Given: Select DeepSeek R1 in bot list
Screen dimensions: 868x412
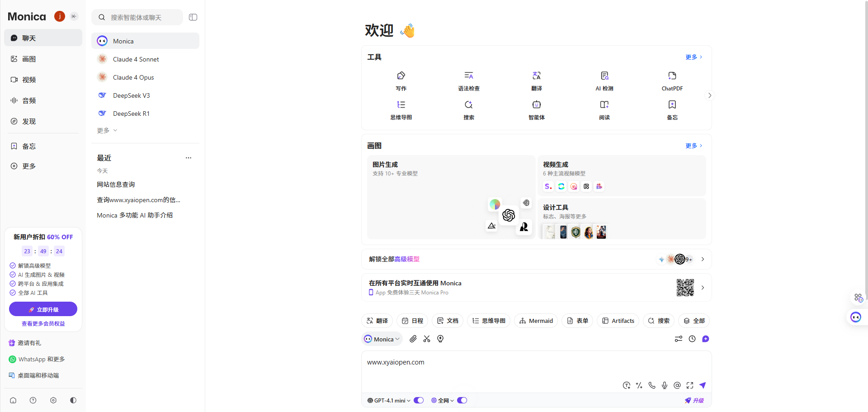Looking at the screenshot, I should pos(145,114).
